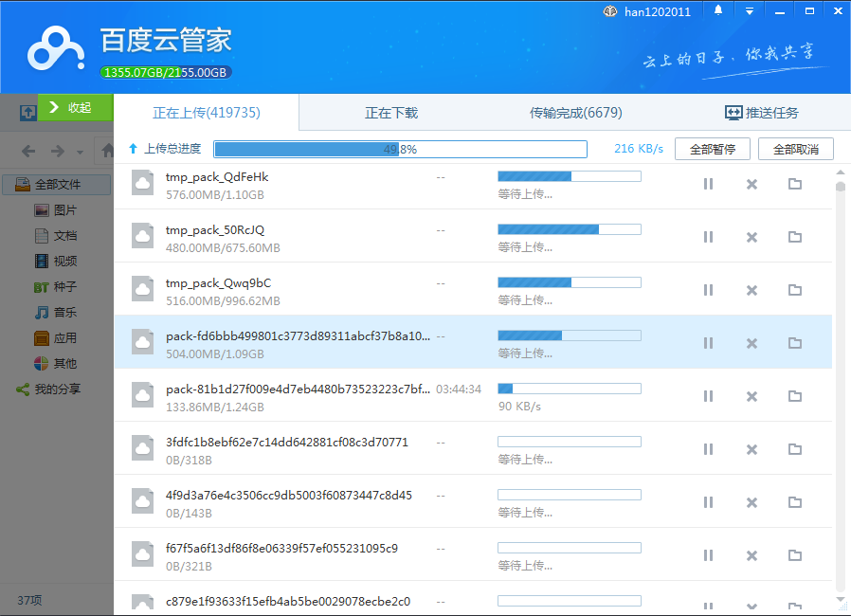
Task: Pause the pack-fd6bbb499801 upload
Action: coord(708,343)
